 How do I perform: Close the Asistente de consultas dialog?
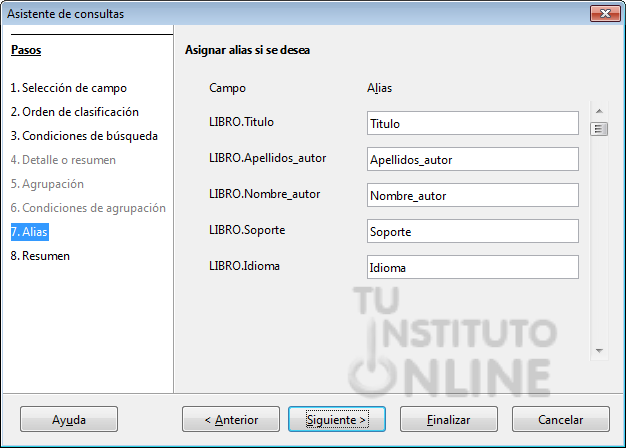point(605,14)
